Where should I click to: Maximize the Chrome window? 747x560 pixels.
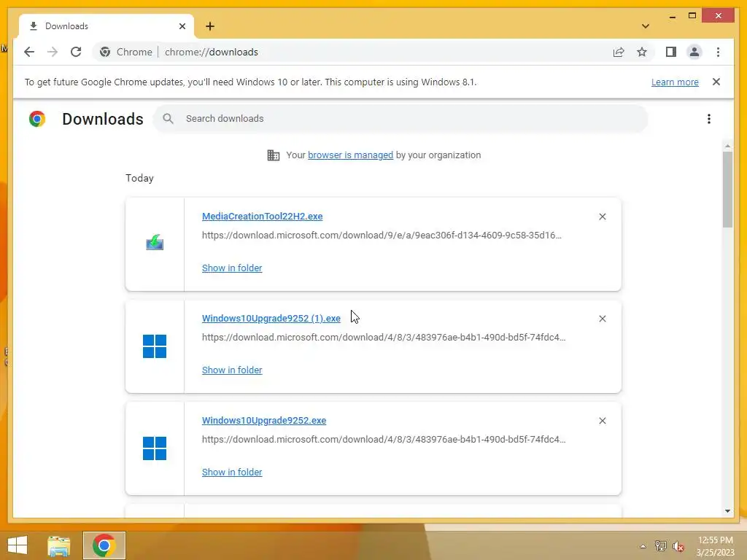click(x=692, y=16)
